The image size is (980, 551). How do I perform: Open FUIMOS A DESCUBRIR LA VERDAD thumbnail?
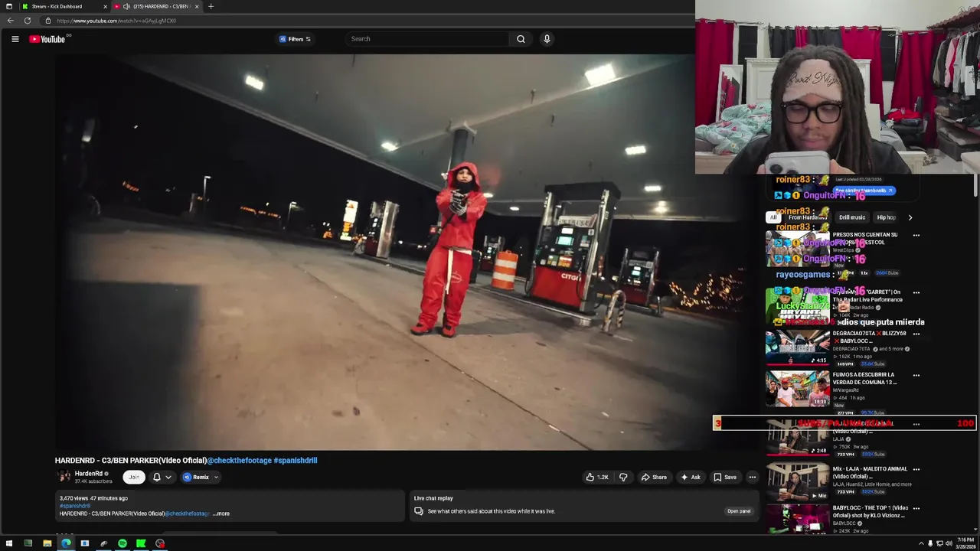point(797,389)
